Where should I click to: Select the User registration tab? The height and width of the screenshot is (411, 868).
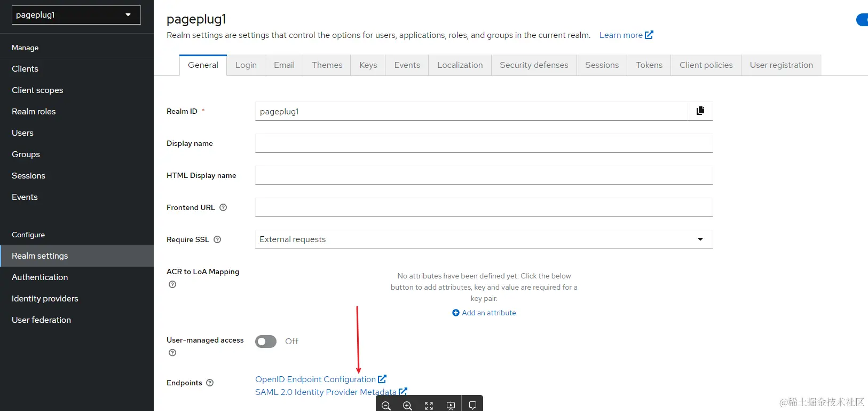[x=782, y=65]
